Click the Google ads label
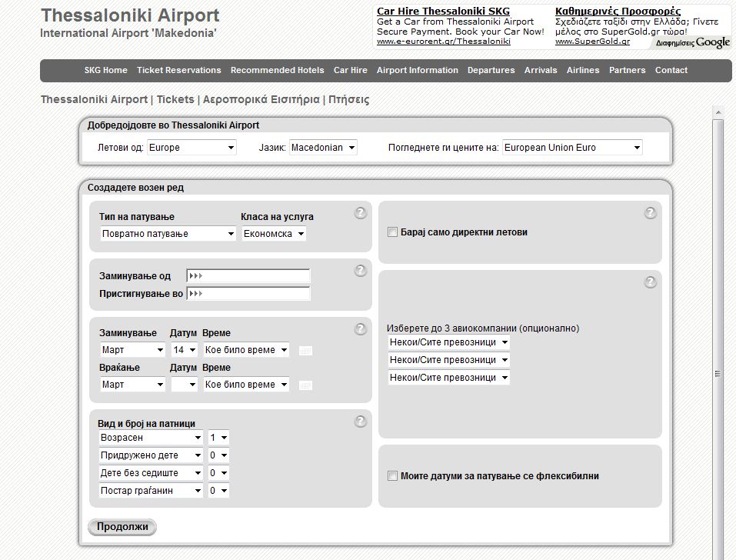The height and width of the screenshot is (560, 736). [692, 43]
